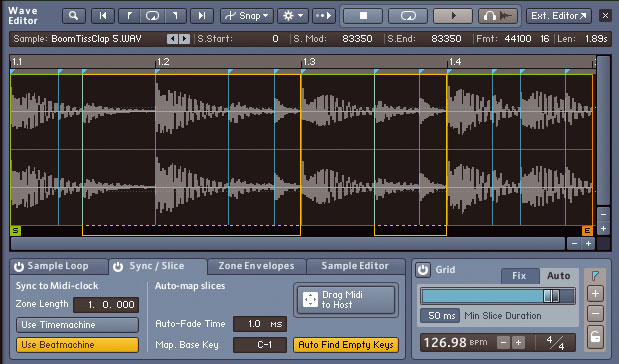The height and width of the screenshot is (364, 619).
Task: Switch to the Zone Envelopes tab
Action: pyautogui.click(x=257, y=266)
